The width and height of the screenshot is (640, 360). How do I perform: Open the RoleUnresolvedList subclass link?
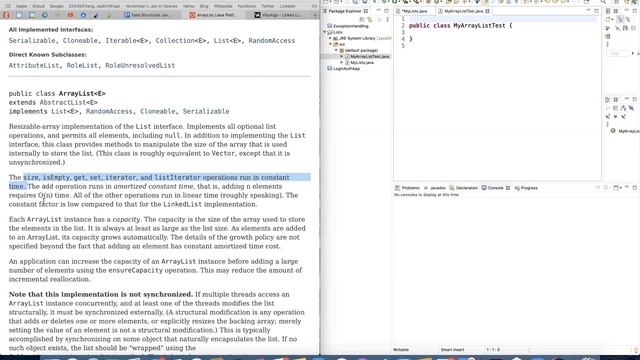140,65
